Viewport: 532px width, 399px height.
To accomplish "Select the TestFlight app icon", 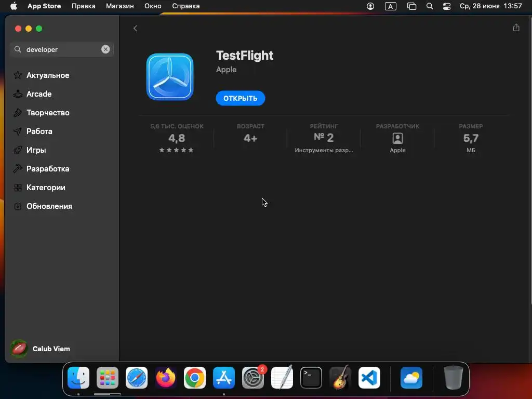I will click(x=170, y=77).
